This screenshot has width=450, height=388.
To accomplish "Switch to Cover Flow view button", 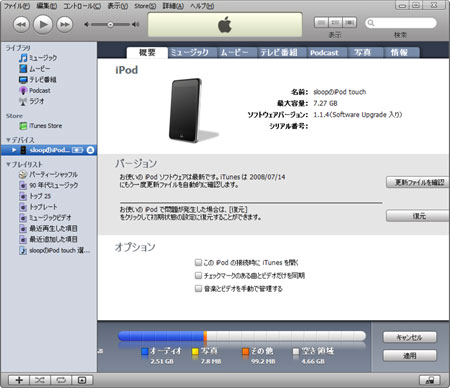I will pos(349,23).
